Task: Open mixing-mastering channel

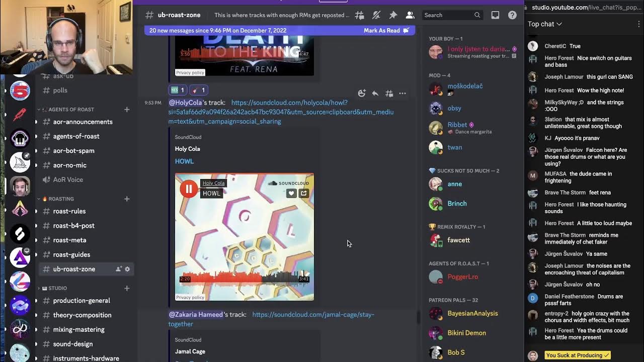Action: [79, 329]
